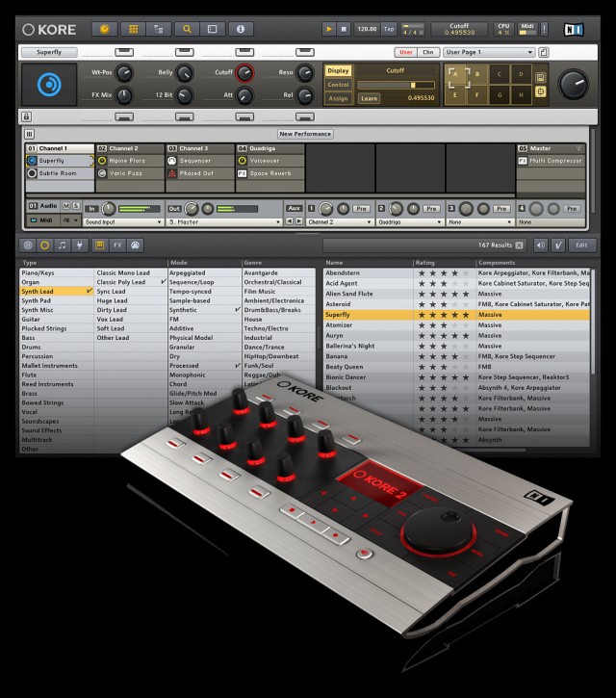
Task: Switch to the Chn tab
Action: point(427,52)
